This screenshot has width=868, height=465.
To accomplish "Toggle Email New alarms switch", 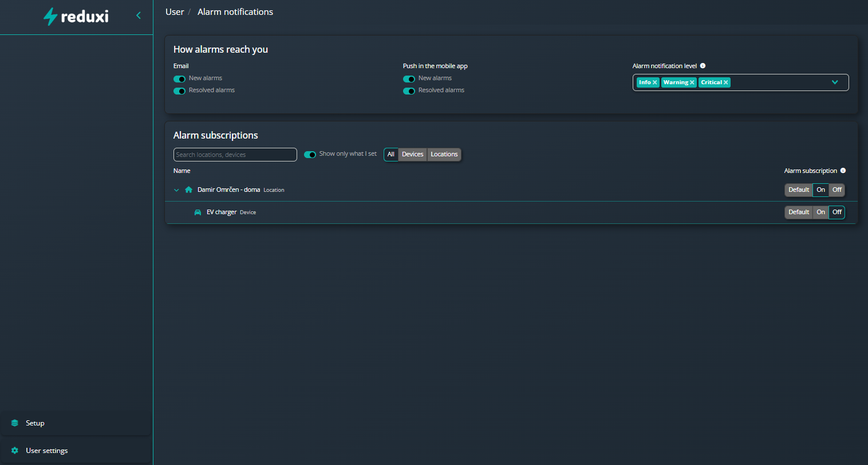I will pyautogui.click(x=179, y=79).
